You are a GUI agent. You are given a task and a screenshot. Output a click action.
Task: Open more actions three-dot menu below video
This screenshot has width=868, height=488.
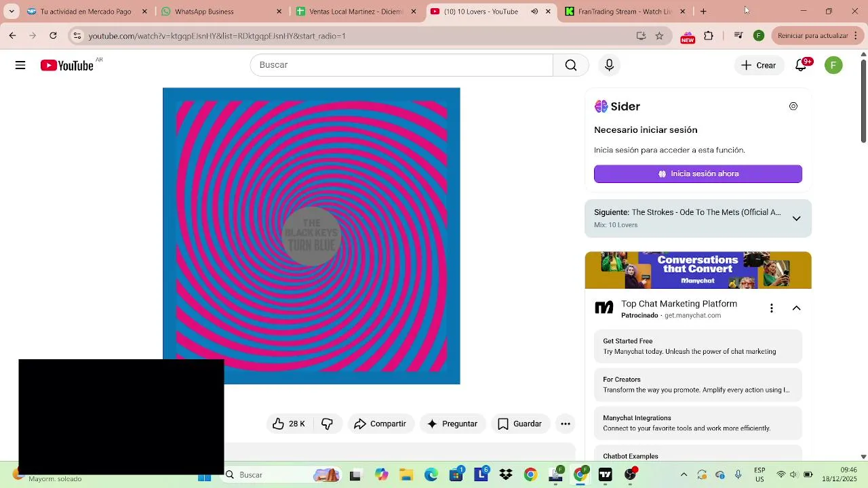click(566, 424)
